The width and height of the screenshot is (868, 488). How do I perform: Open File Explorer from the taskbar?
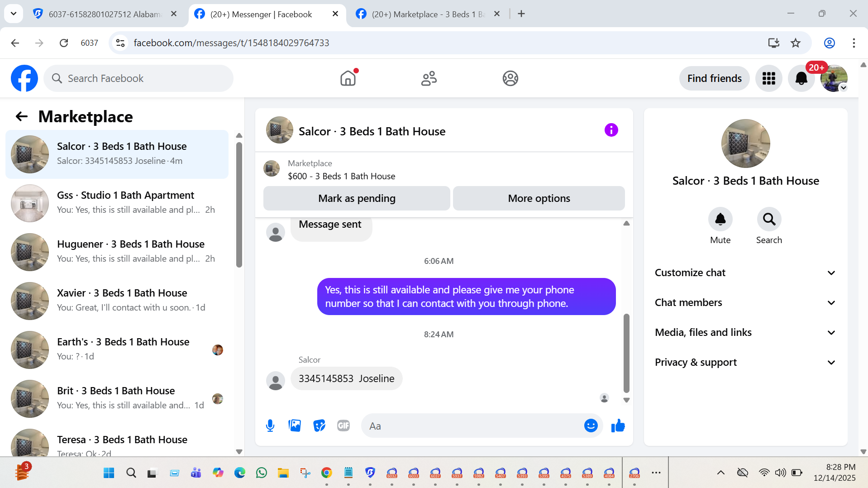coord(283,473)
